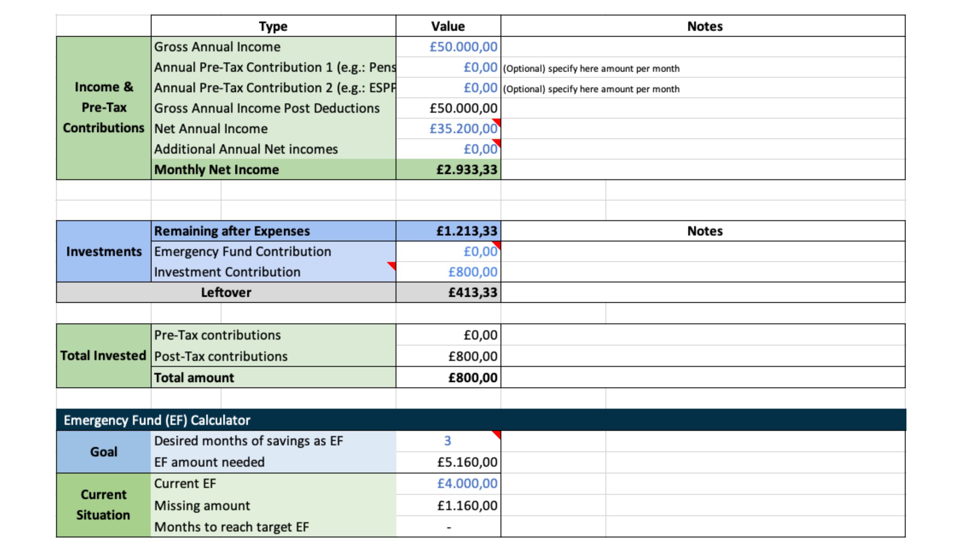This screenshot has width=980, height=552.
Task: Click red comment marker on Desired months cell
Action: (x=497, y=434)
